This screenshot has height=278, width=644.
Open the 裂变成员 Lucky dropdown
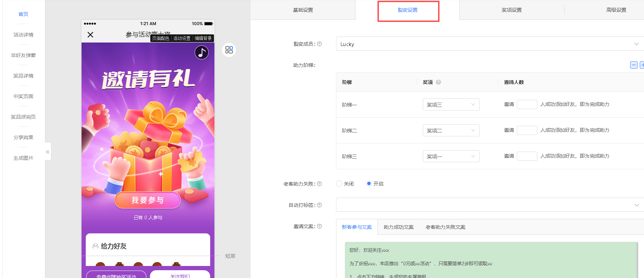coord(489,44)
